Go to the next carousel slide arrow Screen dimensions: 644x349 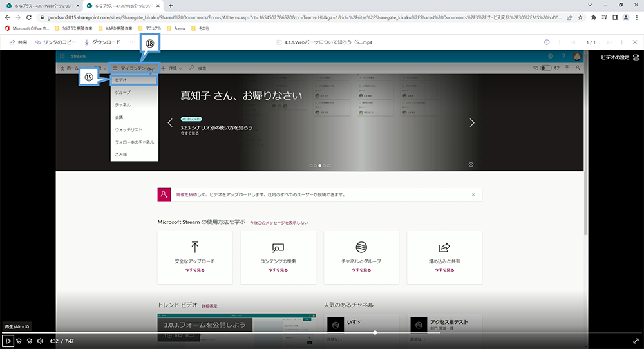point(472,122)
